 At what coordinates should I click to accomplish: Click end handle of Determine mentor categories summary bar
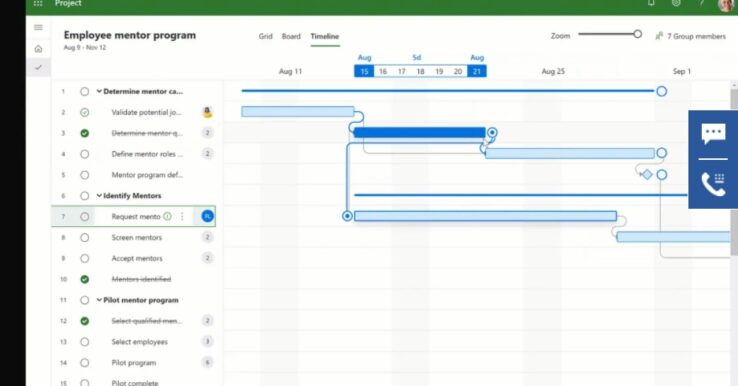661,91
